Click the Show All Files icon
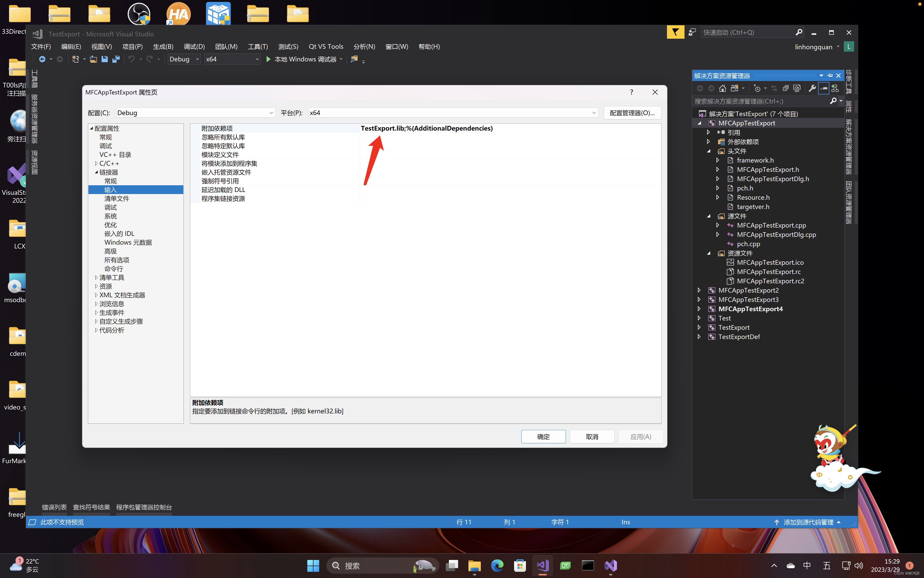Image resolution: width=924 pixels, height=578 pixels. click(797, 88)
